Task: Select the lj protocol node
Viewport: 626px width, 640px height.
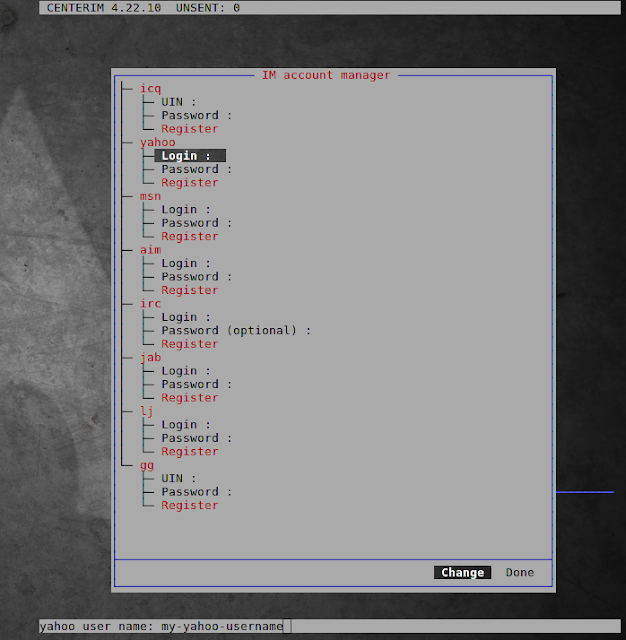Action: [x=147, y=411]
